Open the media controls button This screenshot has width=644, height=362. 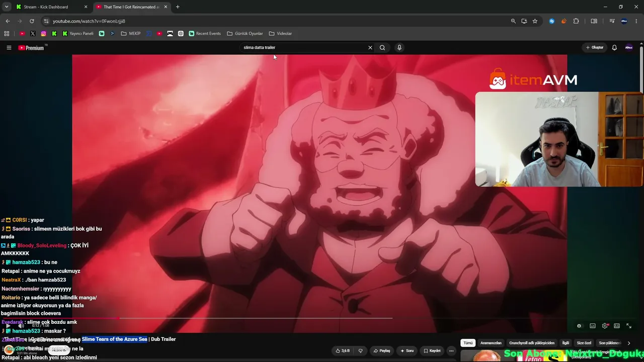click(612, 21)
